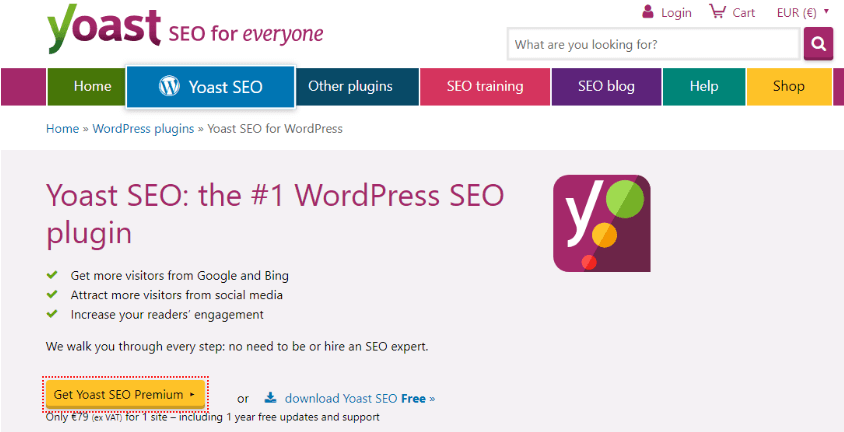Click the Login user icon
Image resolution: width=844 pixels, height=432 pixels.
point(648,11)
